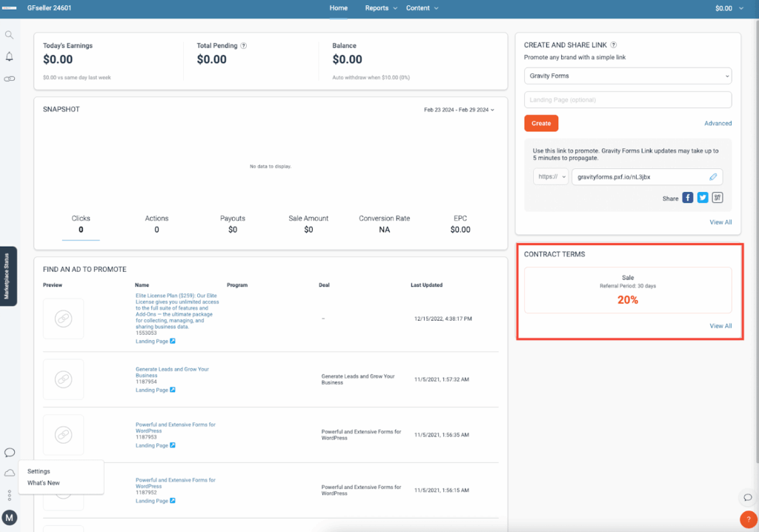This screenshot has width=759, height=532.
Task: Click the Deal column header
Action: click(324, 285)
